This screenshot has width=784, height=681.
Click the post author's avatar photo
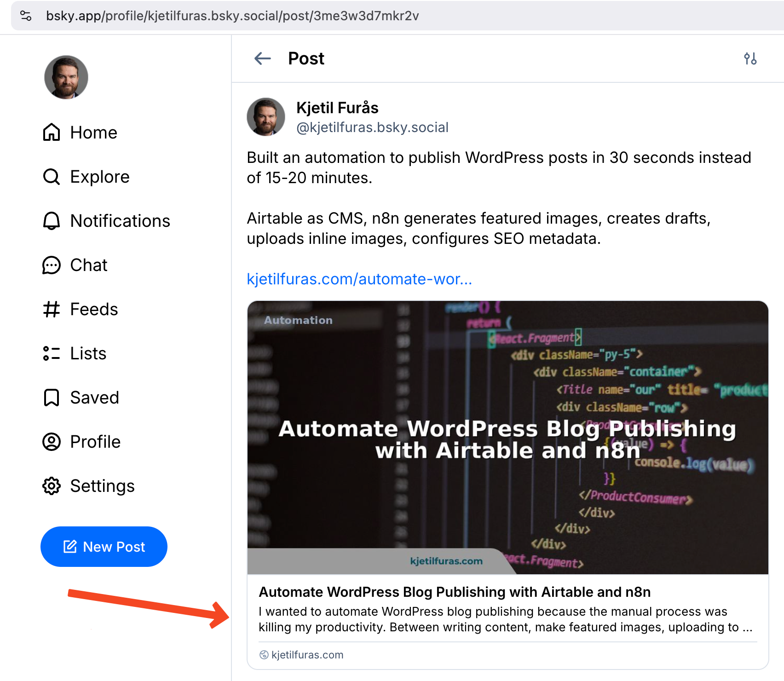(266, 117)
